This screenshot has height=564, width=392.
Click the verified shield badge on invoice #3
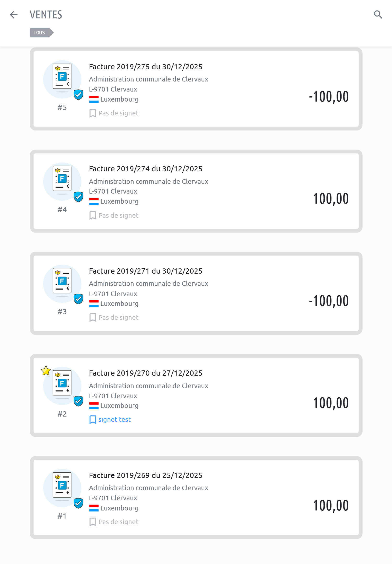click(x=78, y=299)
